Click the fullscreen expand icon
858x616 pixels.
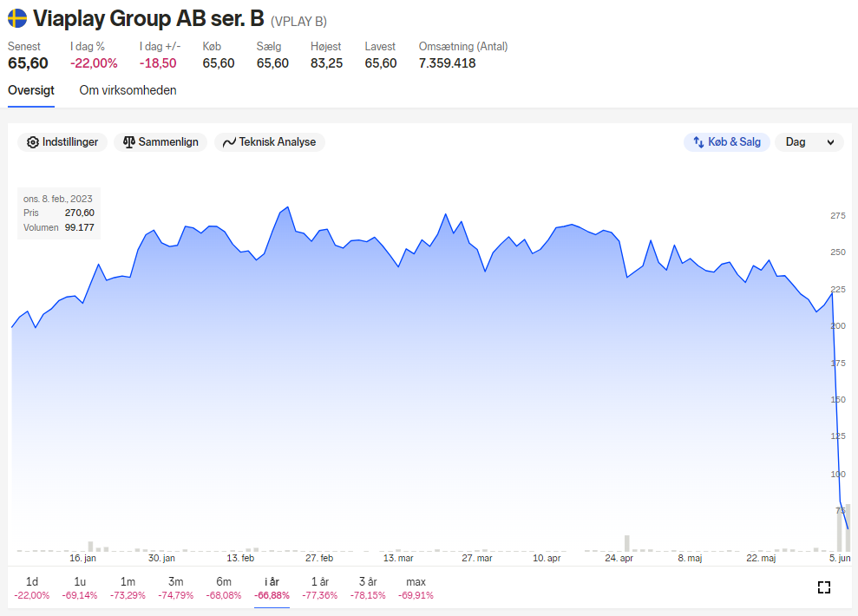click(x=824, y=587)
